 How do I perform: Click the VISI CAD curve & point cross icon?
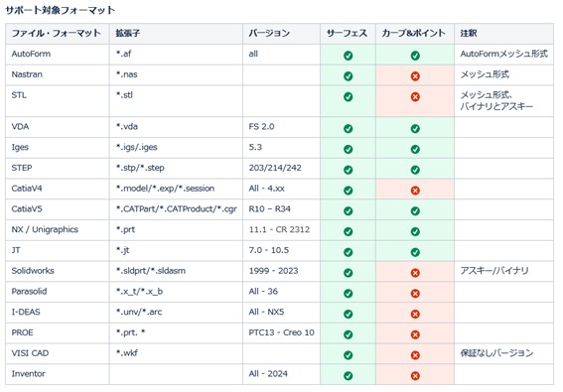pos(415,355)
